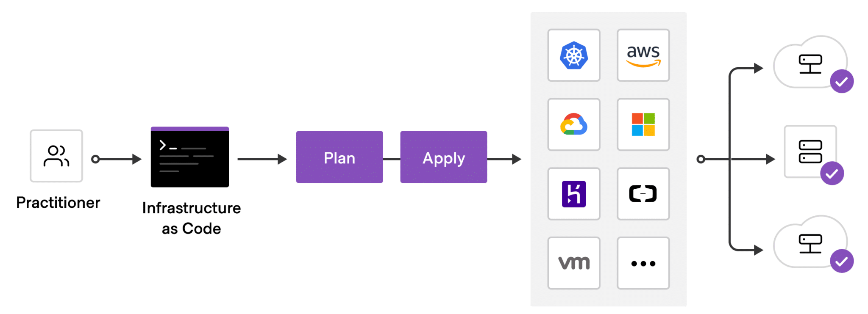The height and width of the screenshot is (314, 868).
Task: Click the purple Plan box
Action: pos(339,157)
